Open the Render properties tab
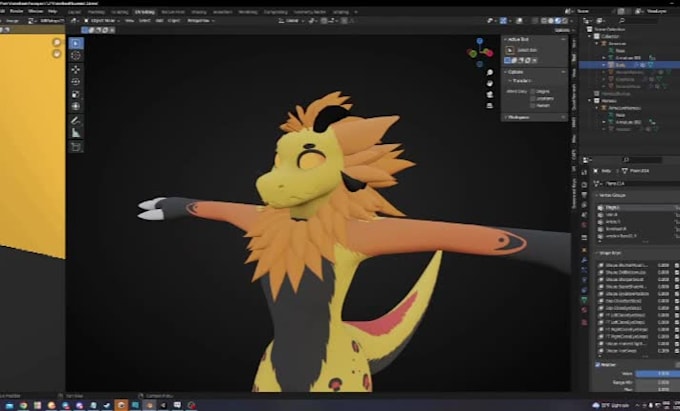Viewport: 680px width, 411px height. pyautogui.click(x=584, y=185)
